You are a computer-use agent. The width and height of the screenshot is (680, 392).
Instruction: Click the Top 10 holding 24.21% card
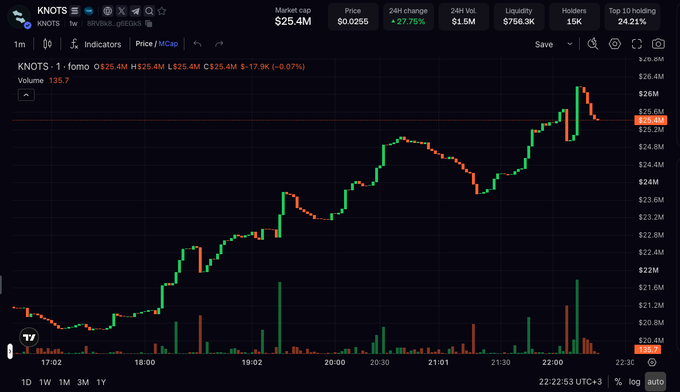click(x=632, y=16)
